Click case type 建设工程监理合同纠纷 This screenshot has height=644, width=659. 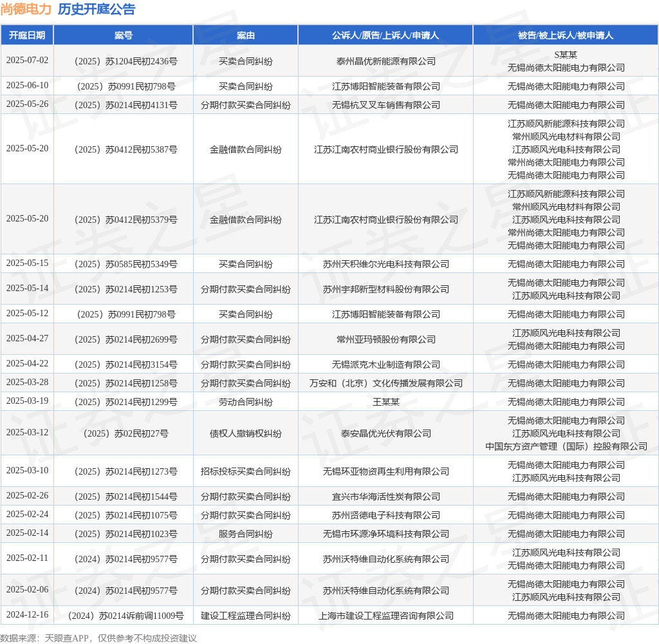point(245,616)
